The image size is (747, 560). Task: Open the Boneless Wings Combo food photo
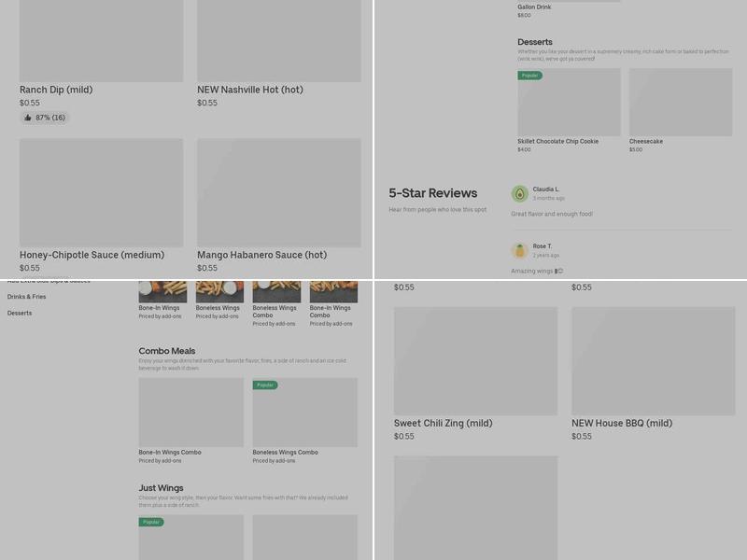click(276, 291)
